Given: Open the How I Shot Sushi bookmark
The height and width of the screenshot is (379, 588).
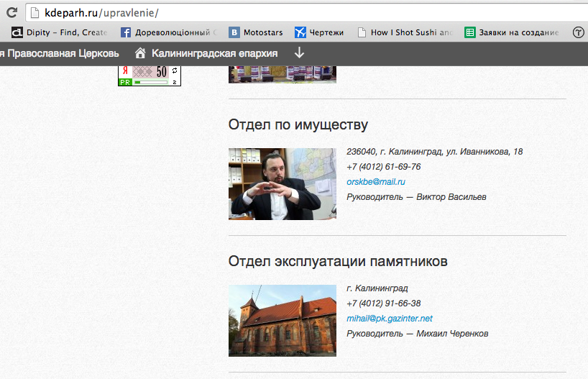Looking at the screenshot, I should pyautogui.click(x=405, y=32).
